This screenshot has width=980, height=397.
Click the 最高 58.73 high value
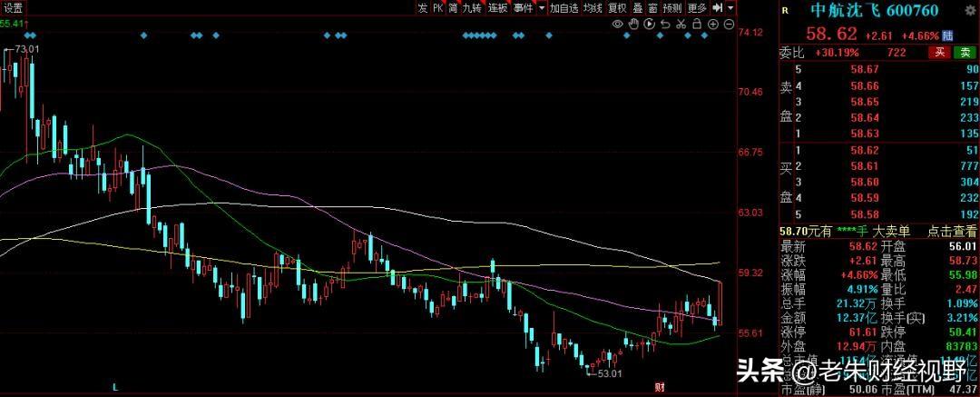tap(962, 262)
